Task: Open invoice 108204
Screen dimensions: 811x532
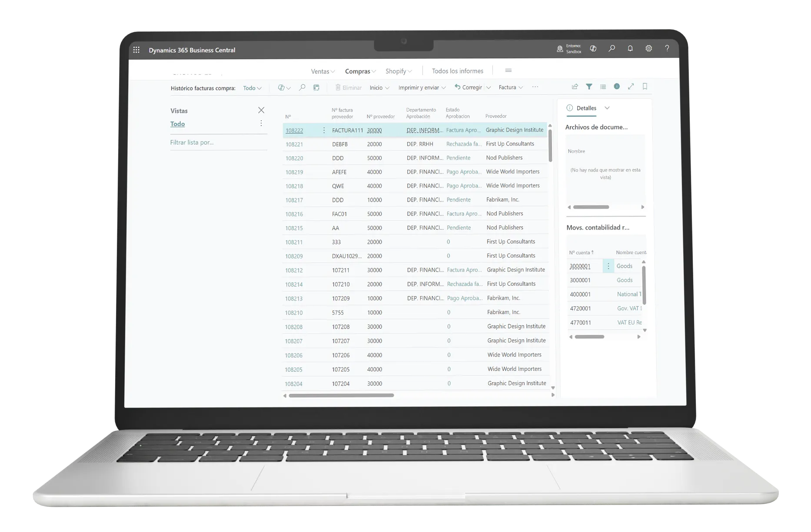Action: 293,384
